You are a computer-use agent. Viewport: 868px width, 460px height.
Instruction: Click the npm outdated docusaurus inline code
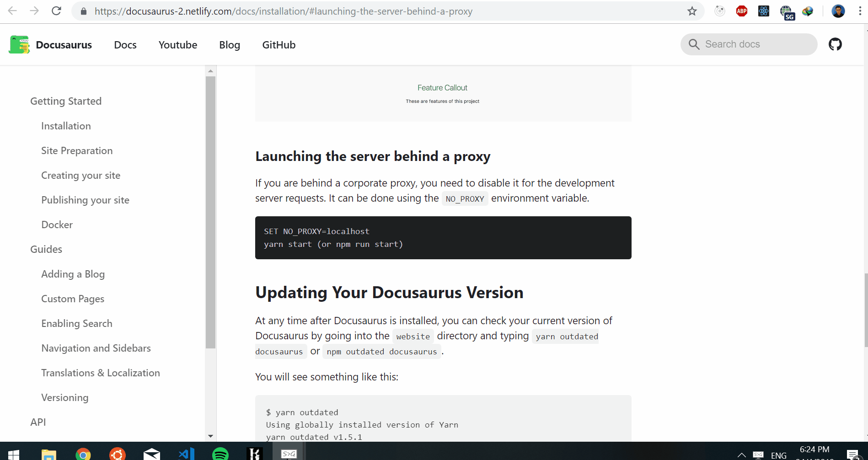[382, 352]
